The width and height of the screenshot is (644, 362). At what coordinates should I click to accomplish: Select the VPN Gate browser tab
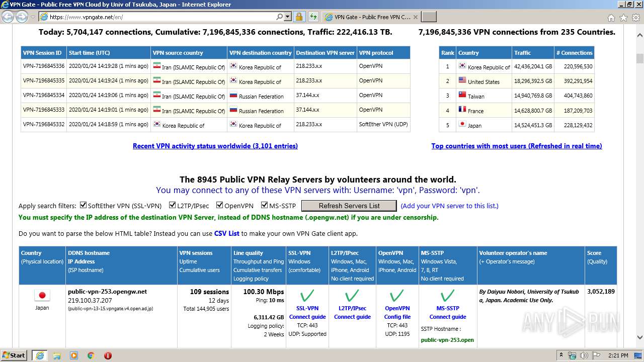pos(371,17)
